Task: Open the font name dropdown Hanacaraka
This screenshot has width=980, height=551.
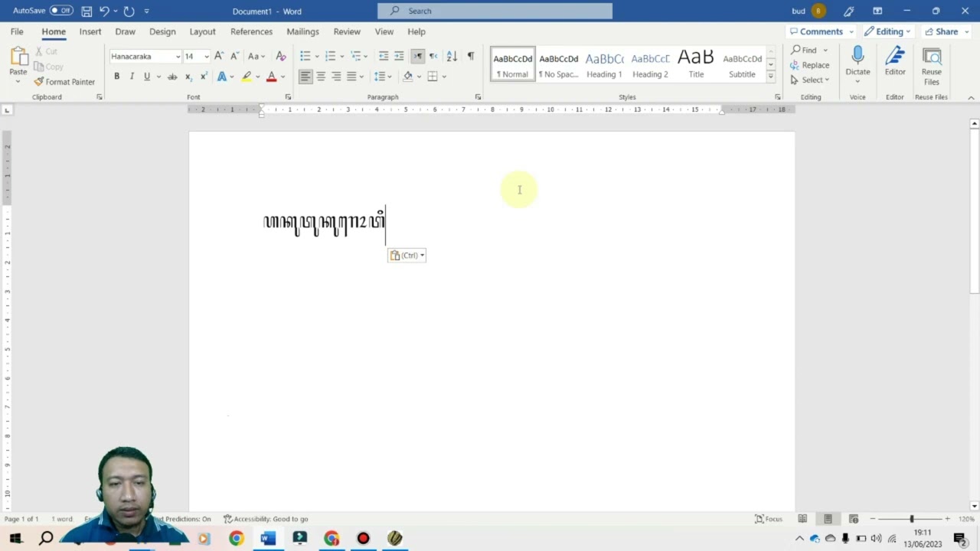Action: pos(178,57)
